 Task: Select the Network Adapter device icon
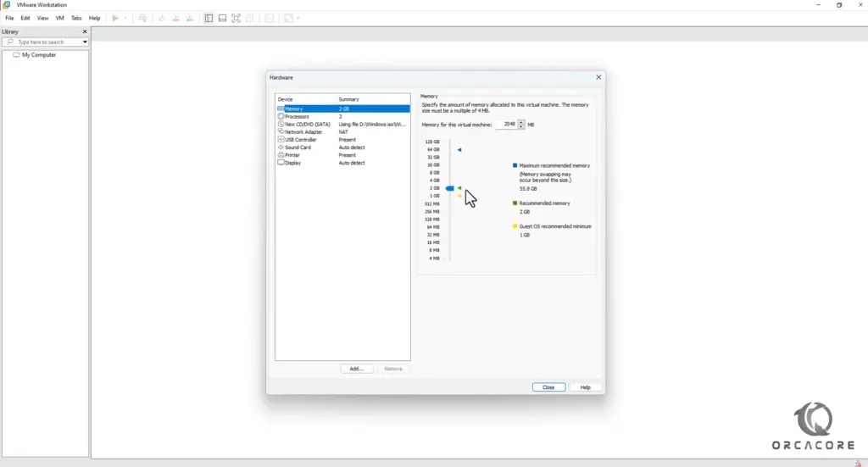pos(281,132)
